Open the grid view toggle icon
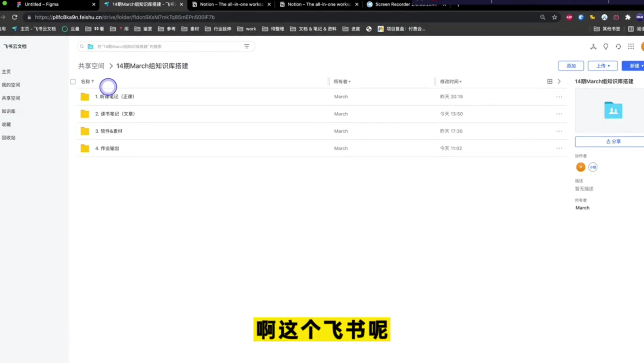The height and width of the screenshot is (363, 644). tap(550, 81)
